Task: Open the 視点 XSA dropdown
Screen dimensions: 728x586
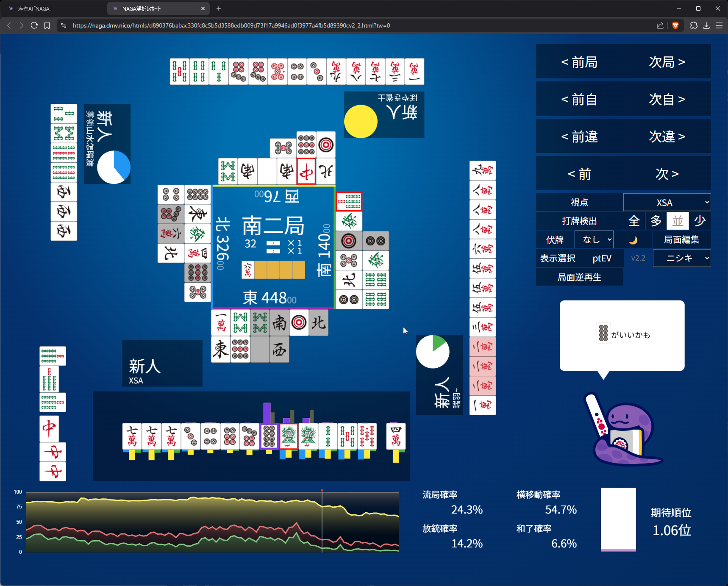Action: [x=667, y=203]
